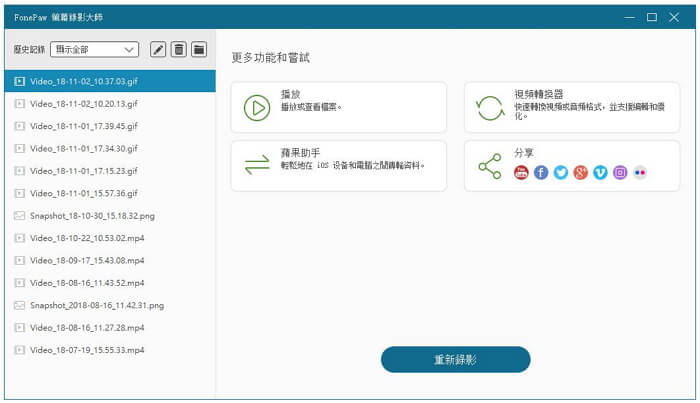Select Snapshot_2018-08-16_11.42.31.png

click(x=110, y=305)
